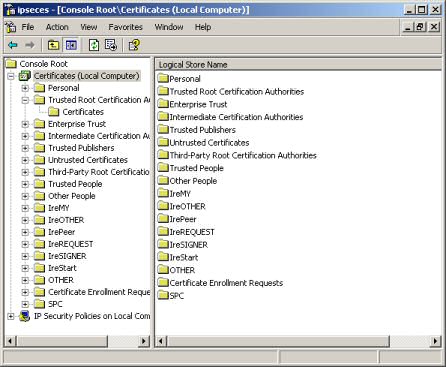Select IreSIGNER in the right pane list
Image resolution: width=446 pixels, height=367 pixels.
[189, 245]
